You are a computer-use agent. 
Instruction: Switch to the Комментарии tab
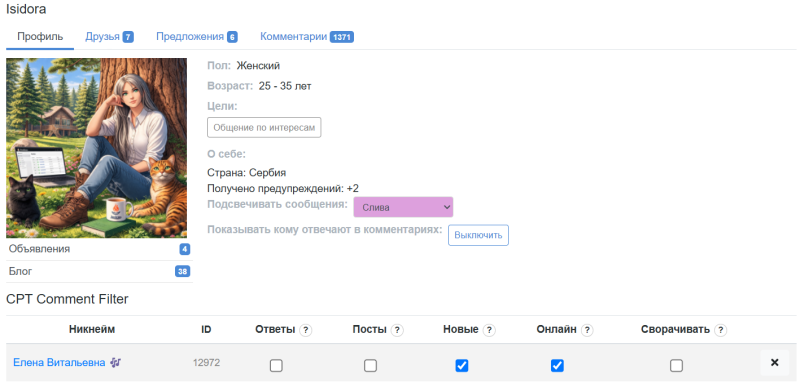tap(307, 37)
